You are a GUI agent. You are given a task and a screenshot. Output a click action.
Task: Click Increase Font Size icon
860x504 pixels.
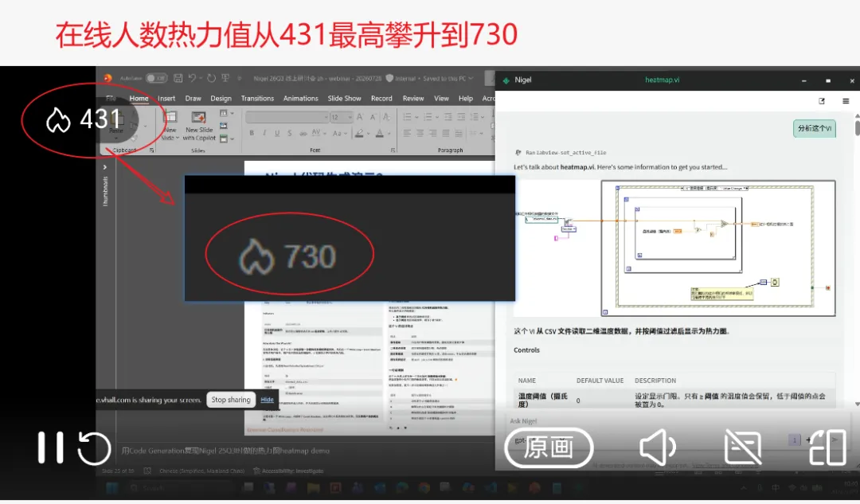(361, 117)
